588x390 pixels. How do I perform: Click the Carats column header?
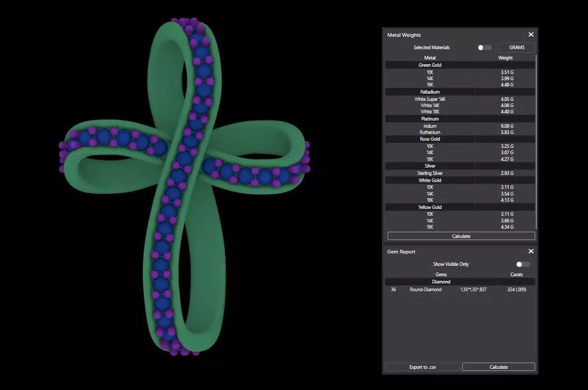point(517,275)
